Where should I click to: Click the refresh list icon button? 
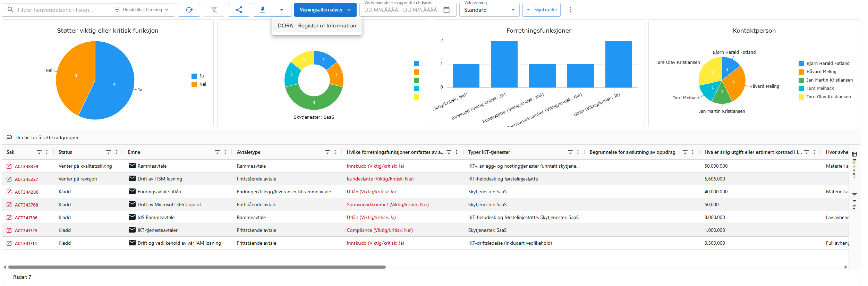(189, 10)
